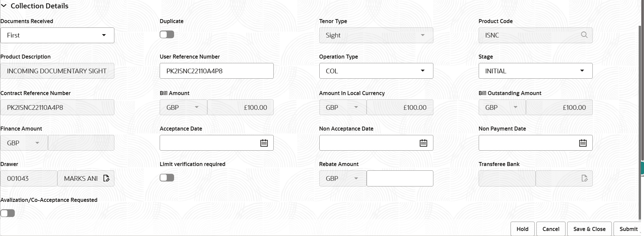Turn on Avalization/Co-Acceptance Requested
This screenshot has width=644, height=236.
[7, 213]
